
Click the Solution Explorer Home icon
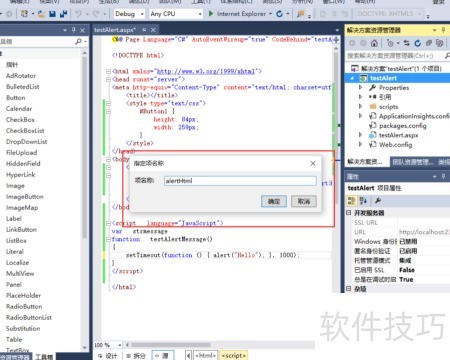374,43
